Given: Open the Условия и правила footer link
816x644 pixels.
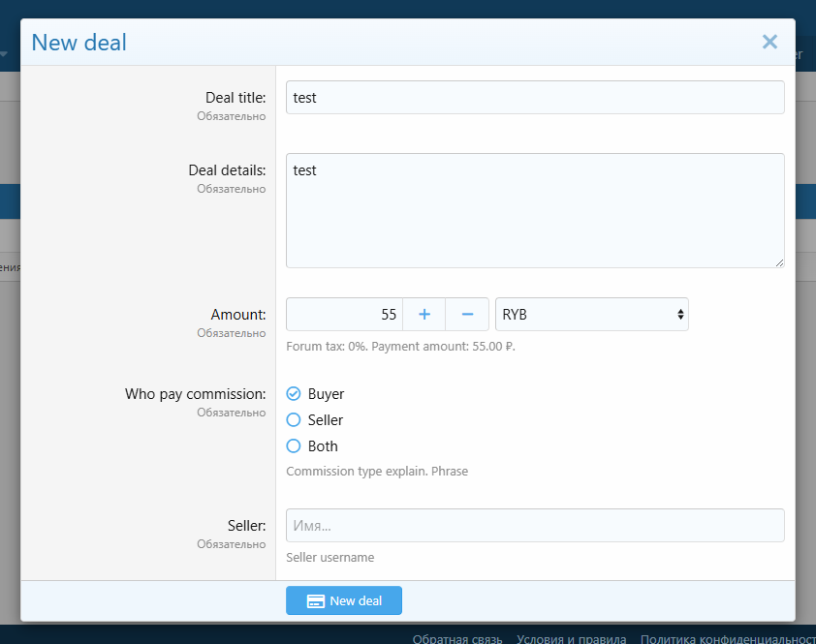Looking at the screenshot, I should pyautogui.click(x=571, y=638).
